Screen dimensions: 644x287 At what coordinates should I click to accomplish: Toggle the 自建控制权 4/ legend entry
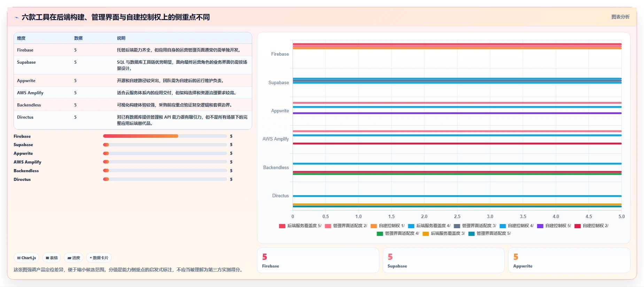(x=517, y=226)
